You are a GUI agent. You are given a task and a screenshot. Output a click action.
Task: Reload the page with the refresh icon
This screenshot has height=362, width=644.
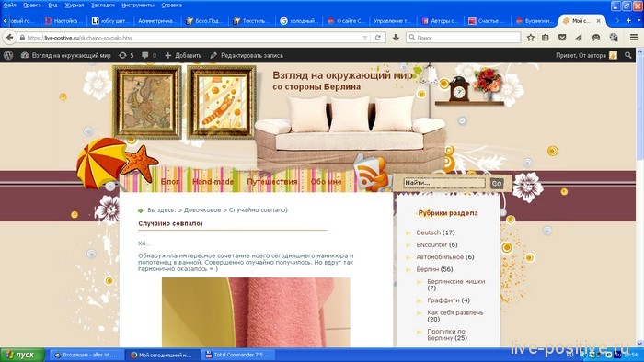[x=378, y=38]
